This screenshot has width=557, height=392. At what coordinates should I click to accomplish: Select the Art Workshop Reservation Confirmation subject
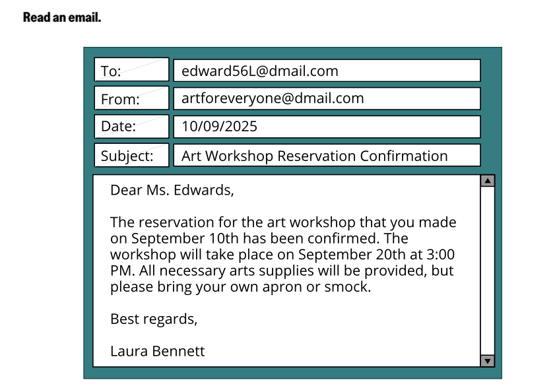tap(327, 156)
